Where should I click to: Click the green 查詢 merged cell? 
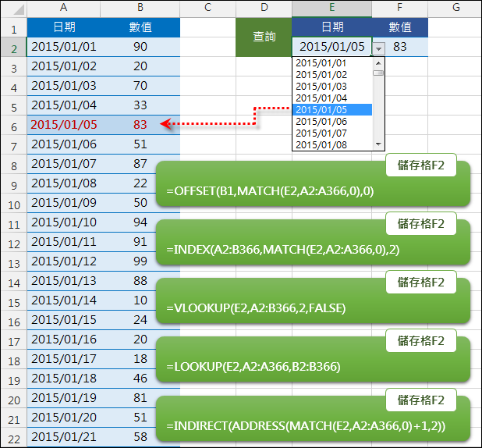(264, 37)
